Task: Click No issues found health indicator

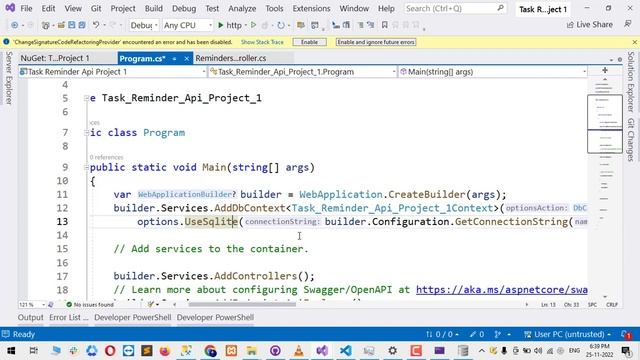Action: coord(90,304)
